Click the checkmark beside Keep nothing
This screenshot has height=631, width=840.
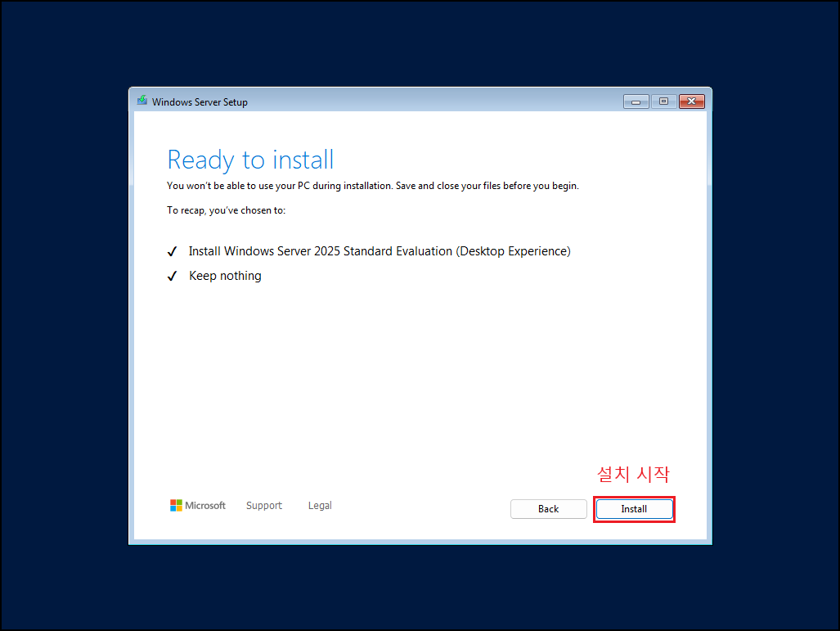click(172, 276)
